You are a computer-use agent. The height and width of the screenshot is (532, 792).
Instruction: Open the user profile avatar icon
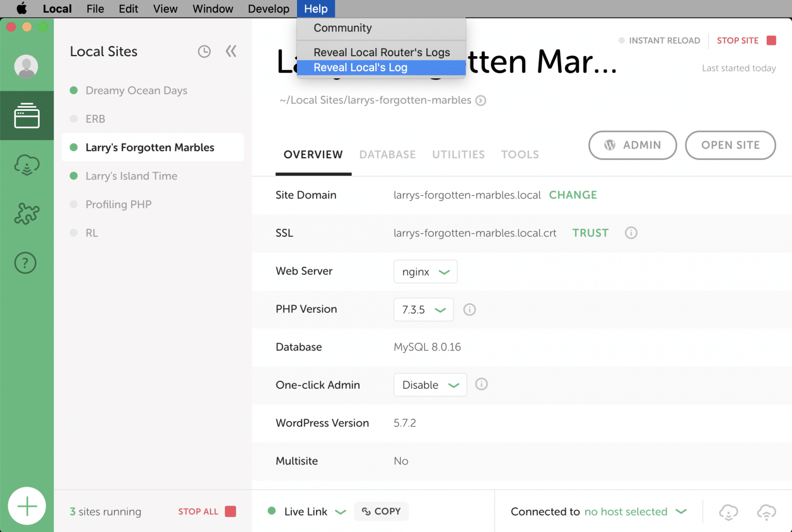(x=27, y=66)
